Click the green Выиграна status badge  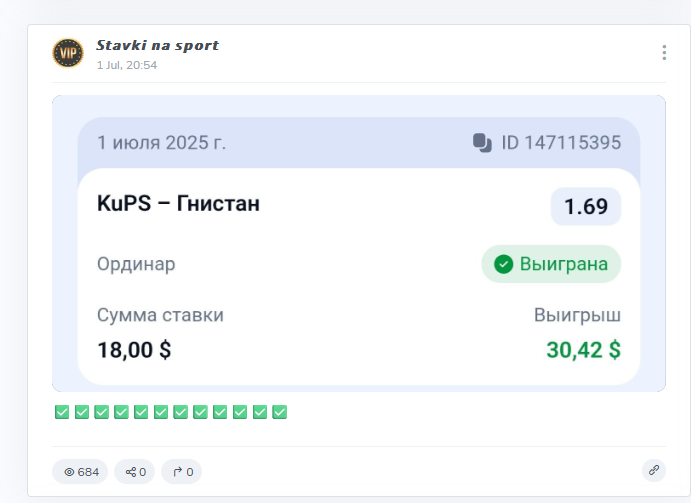coord(551,264)
